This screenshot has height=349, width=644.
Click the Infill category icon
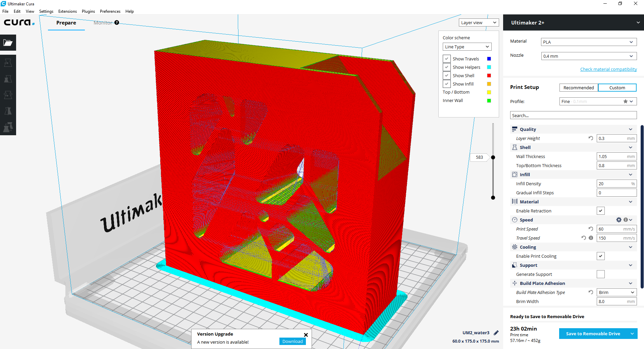click(515, 174)
